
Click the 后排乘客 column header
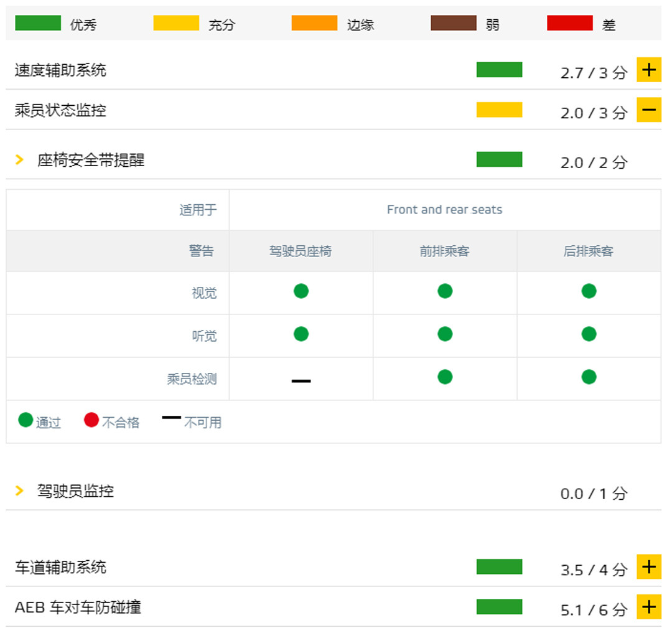coord(589,251)
